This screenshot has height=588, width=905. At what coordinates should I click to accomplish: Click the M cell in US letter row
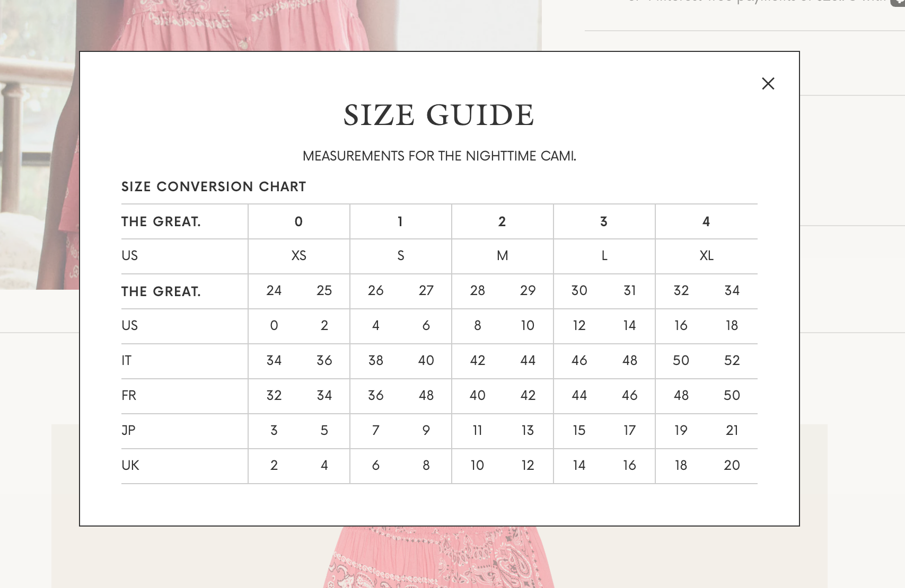502,255
